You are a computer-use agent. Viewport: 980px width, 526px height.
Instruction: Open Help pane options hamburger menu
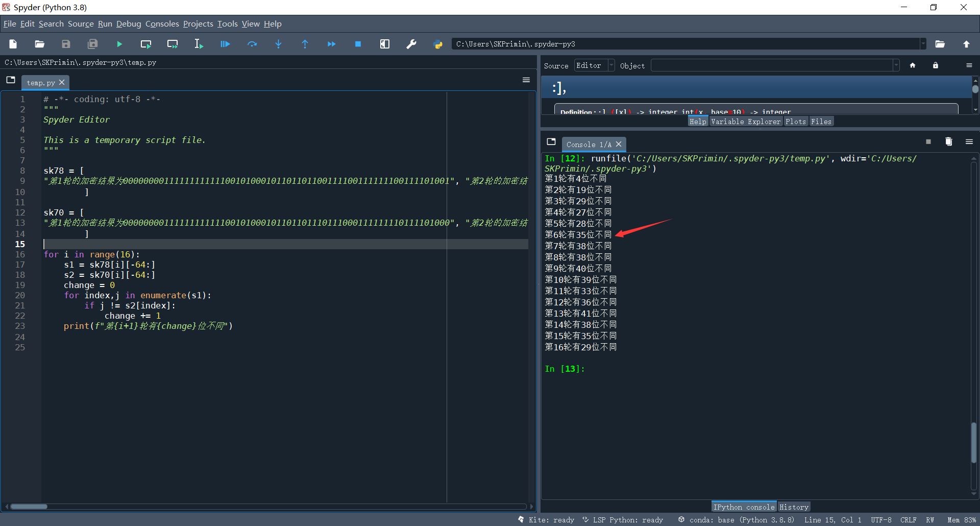click(x=969, y=65)
